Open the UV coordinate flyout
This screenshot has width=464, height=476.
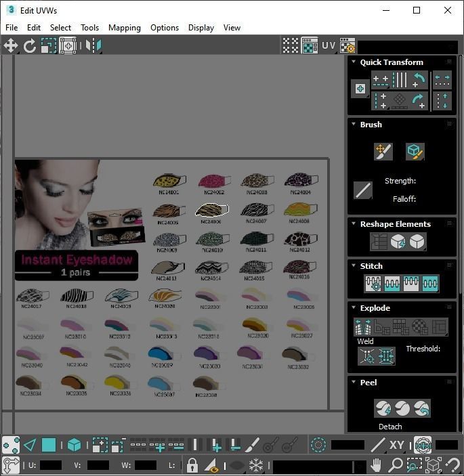pyautogui.click(x=329, y=45)
